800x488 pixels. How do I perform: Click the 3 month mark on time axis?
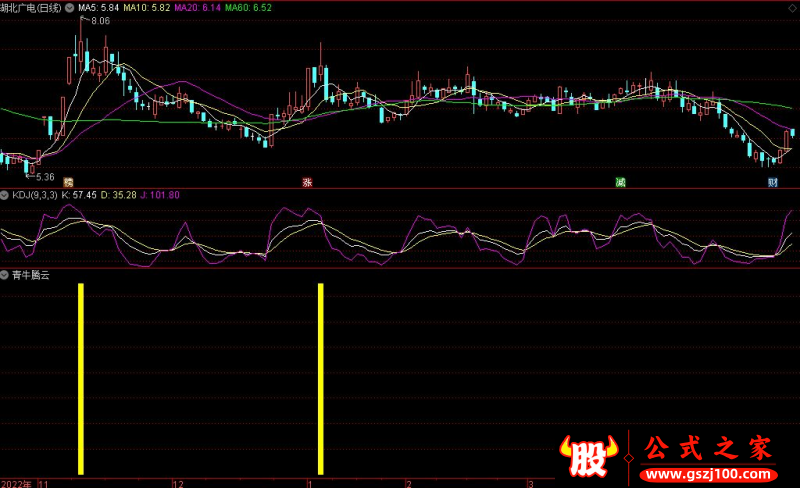point(531,484)
